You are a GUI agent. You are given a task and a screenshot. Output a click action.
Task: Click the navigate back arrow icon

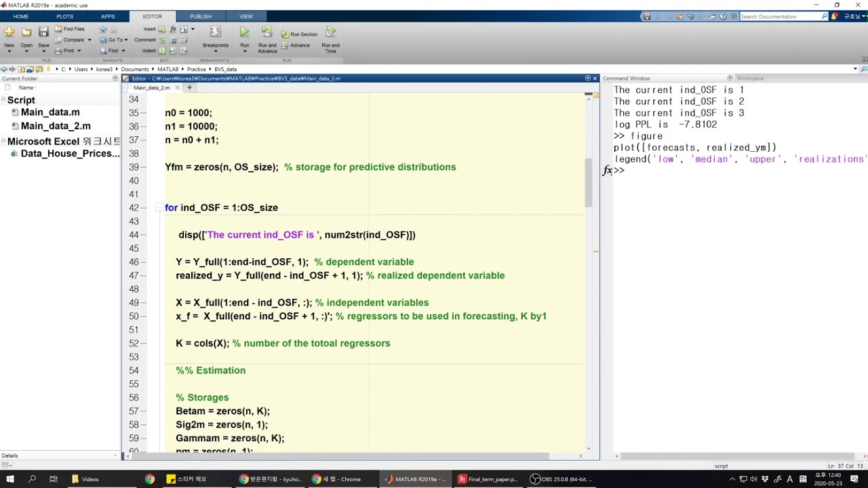point(103,29)
